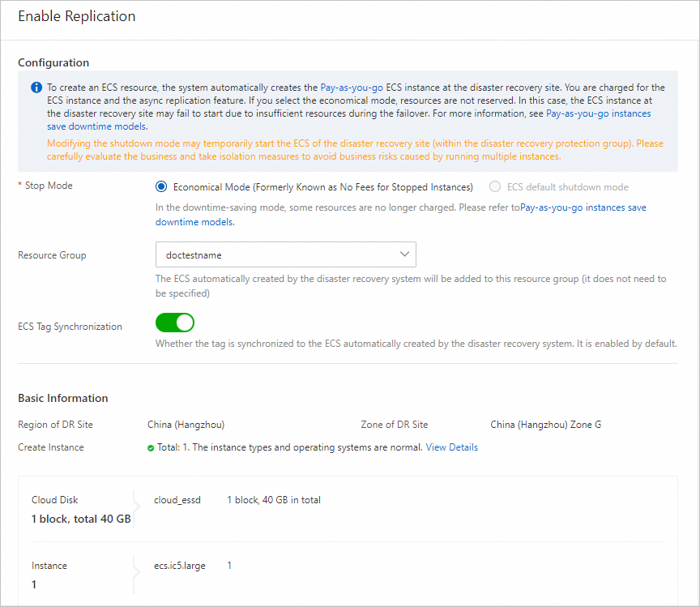Click the ecs.ic5.large instance type label
700x607 pixels.
[x=180, y=566]
